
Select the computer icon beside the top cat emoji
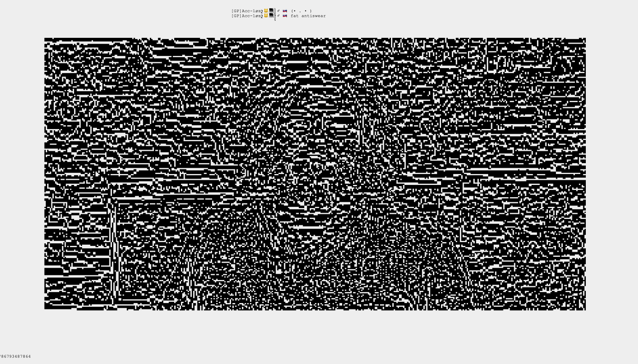coord(271,11)
